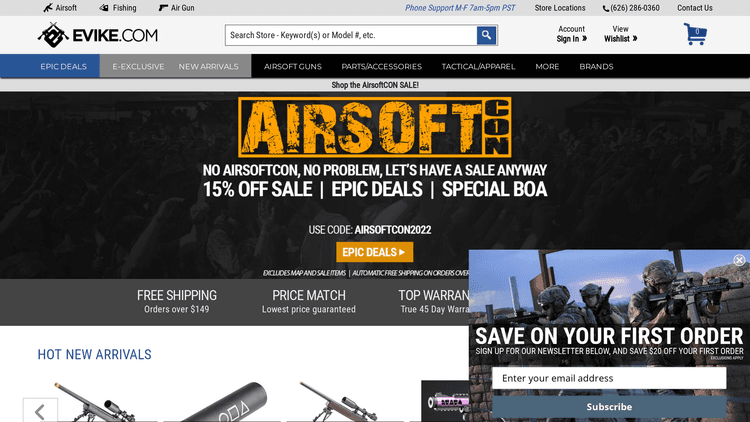Click the orange Epic Deals banner button
Viewport: 750px width, 422px height.
click(375, 252)
